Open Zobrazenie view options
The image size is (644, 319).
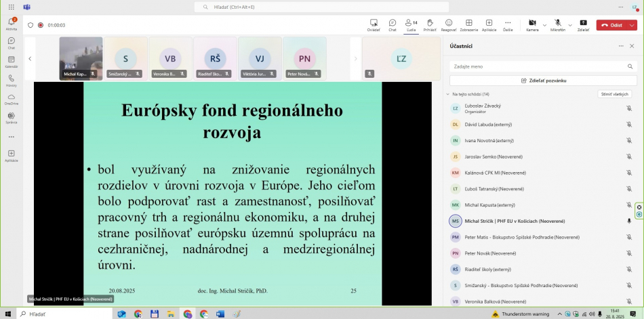point(468,25)
